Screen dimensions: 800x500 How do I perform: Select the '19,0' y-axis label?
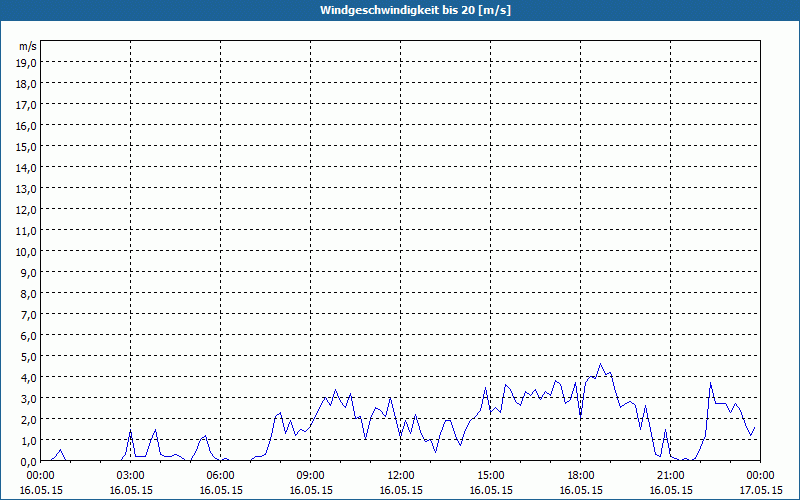[x=26, y=62]
